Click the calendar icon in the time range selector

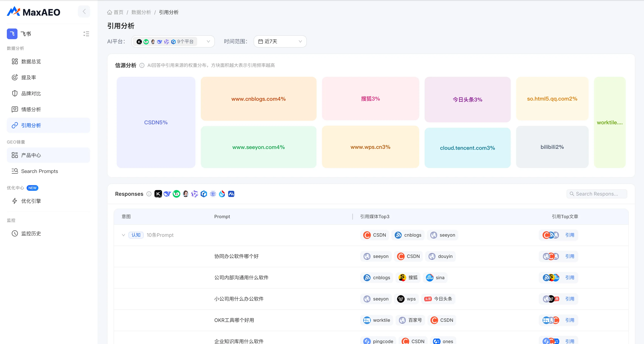click(x=260, y=42)
